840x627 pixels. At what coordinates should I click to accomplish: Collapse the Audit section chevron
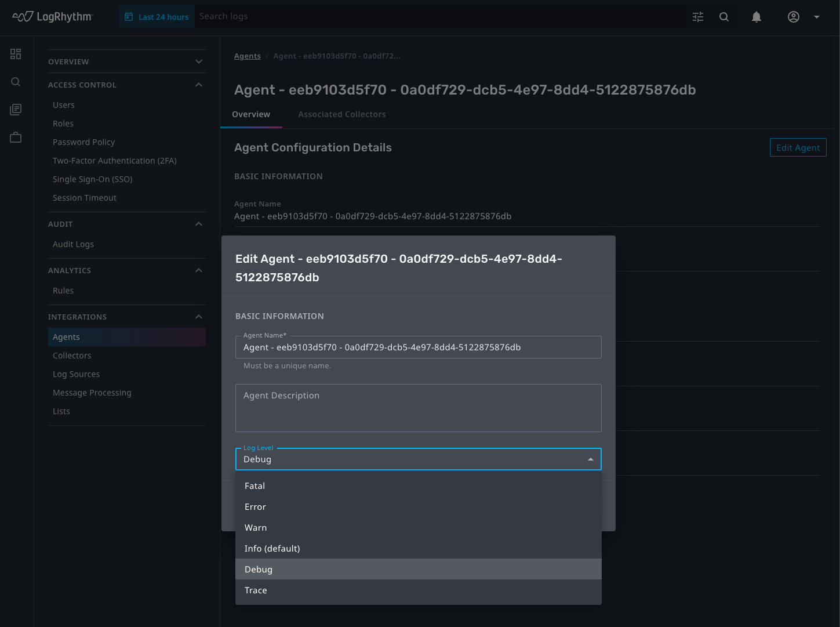pyautogui.click(x=199, y=224)
